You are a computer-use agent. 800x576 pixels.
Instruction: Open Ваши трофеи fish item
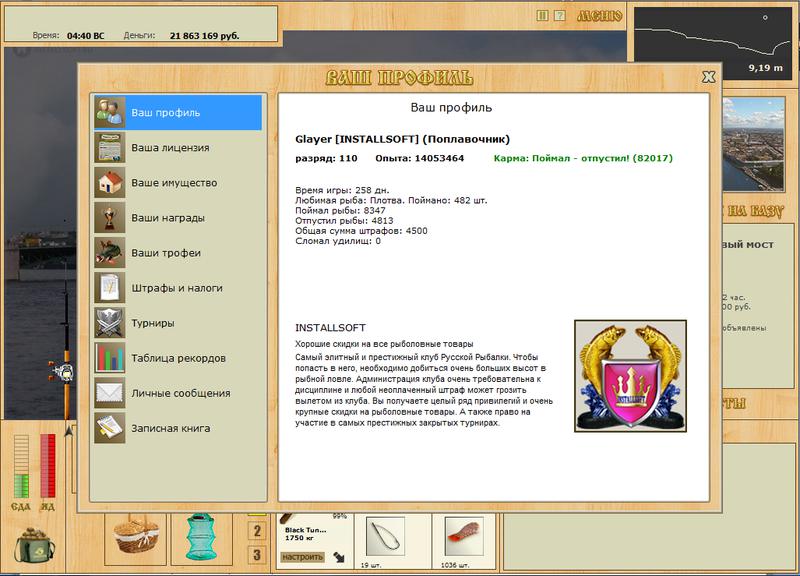click(x=178, y=253)
